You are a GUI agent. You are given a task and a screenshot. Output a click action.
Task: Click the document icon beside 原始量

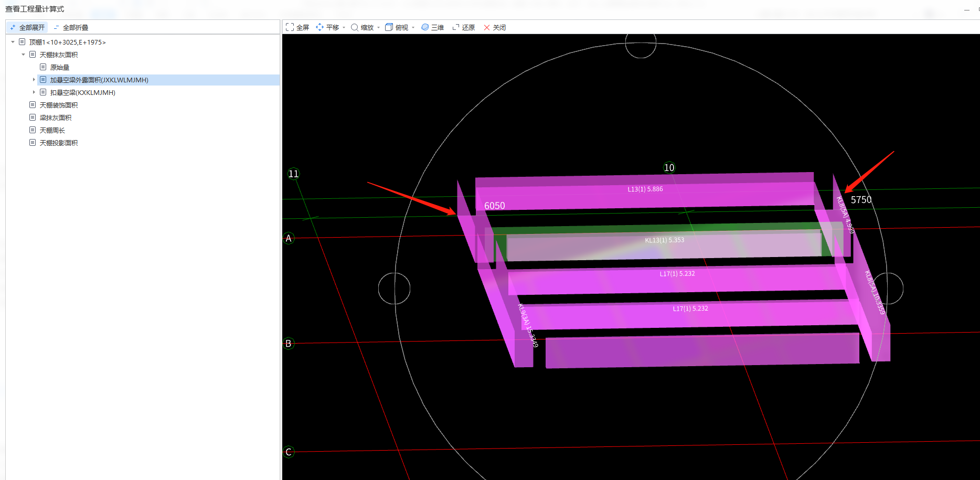coord(43,67)
